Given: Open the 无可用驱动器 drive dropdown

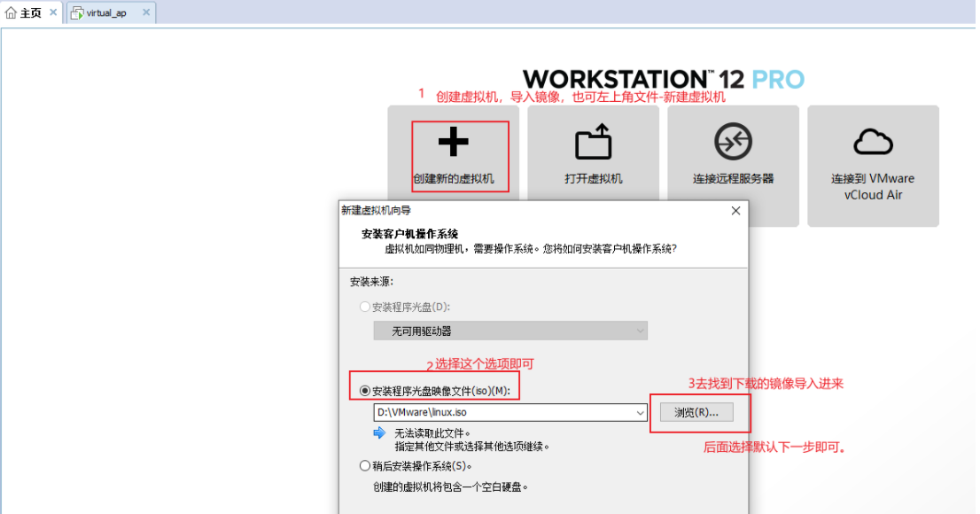Looking at the screenshot, I should coord(510,331).
